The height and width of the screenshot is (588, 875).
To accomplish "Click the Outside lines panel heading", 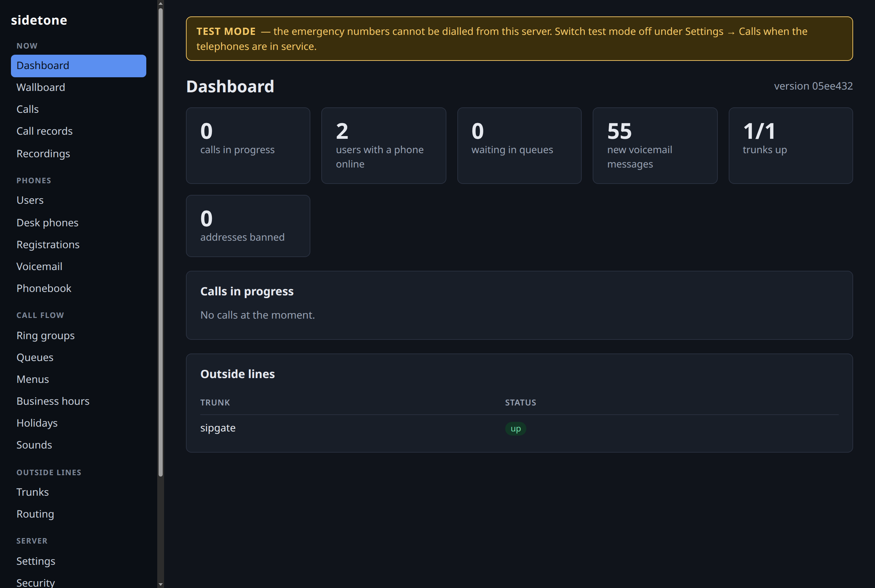I will (237, 374).
